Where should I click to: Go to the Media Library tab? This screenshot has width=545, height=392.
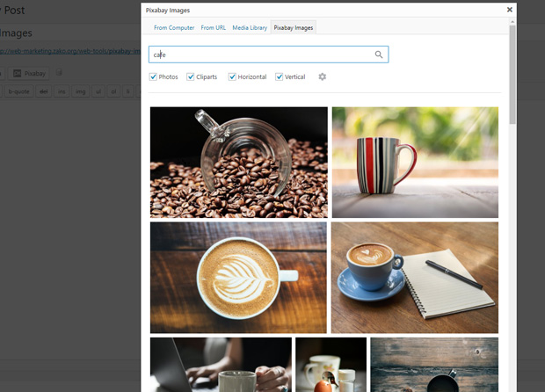pyautogui.click(x=250, y=28)
